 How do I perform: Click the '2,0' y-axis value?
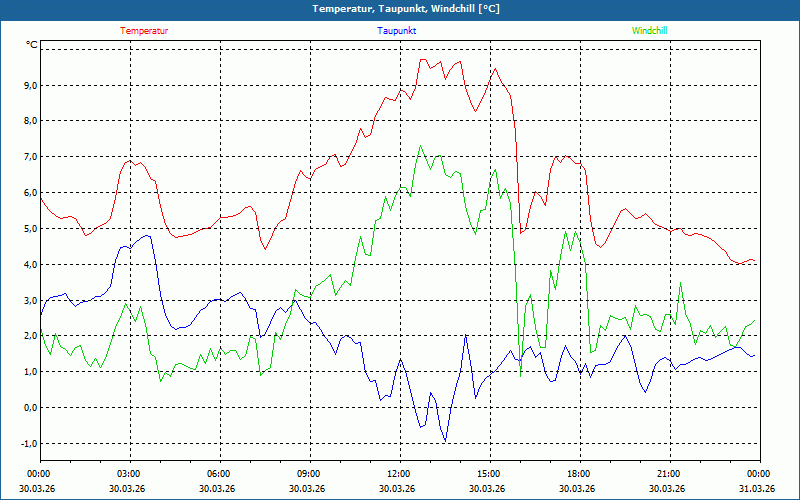(x=31, y=336)
